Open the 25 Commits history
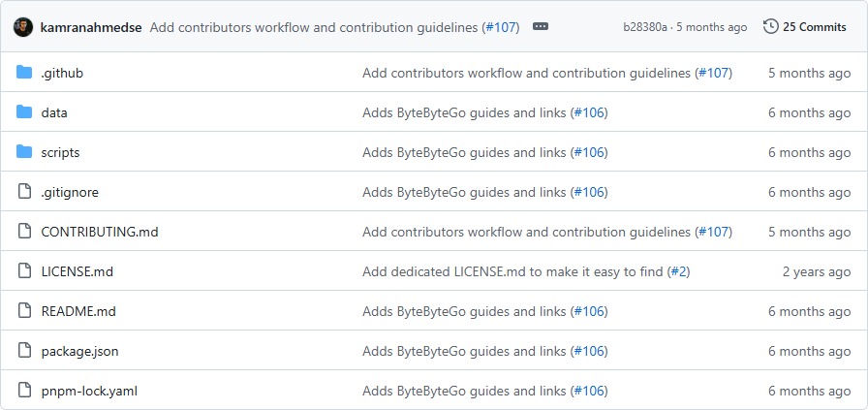This screenshot has height=410, width=868. tap(814, 27)
